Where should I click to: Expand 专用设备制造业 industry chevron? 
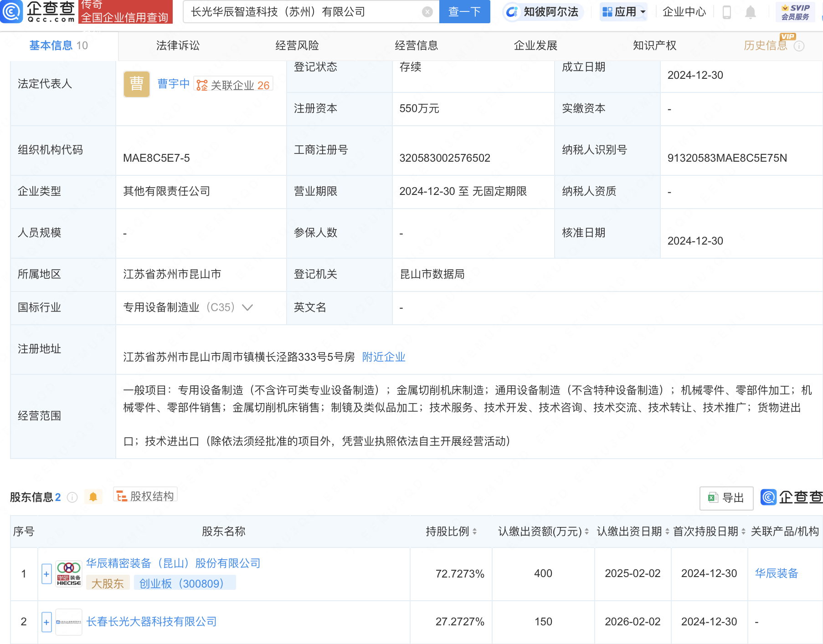coord(247,307)
